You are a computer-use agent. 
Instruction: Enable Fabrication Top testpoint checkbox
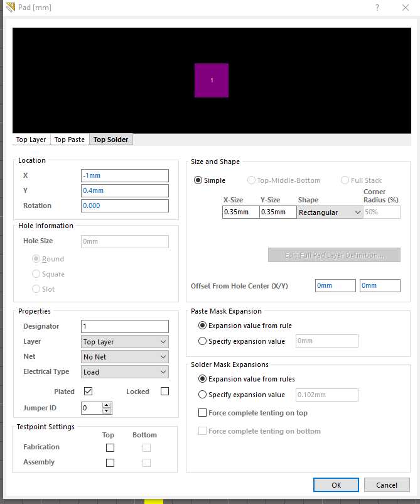click(110, 447)
